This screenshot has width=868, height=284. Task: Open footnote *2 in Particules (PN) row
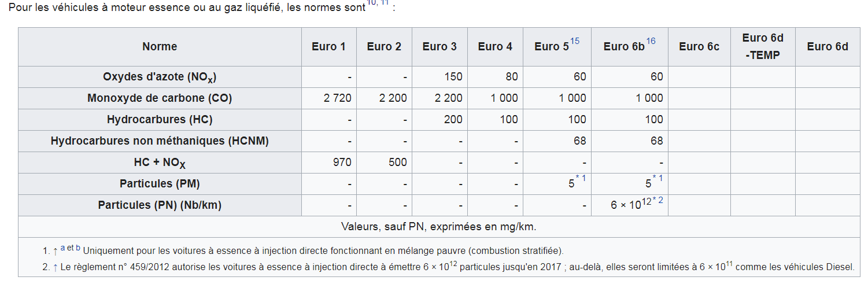click(x=658, y=200)
